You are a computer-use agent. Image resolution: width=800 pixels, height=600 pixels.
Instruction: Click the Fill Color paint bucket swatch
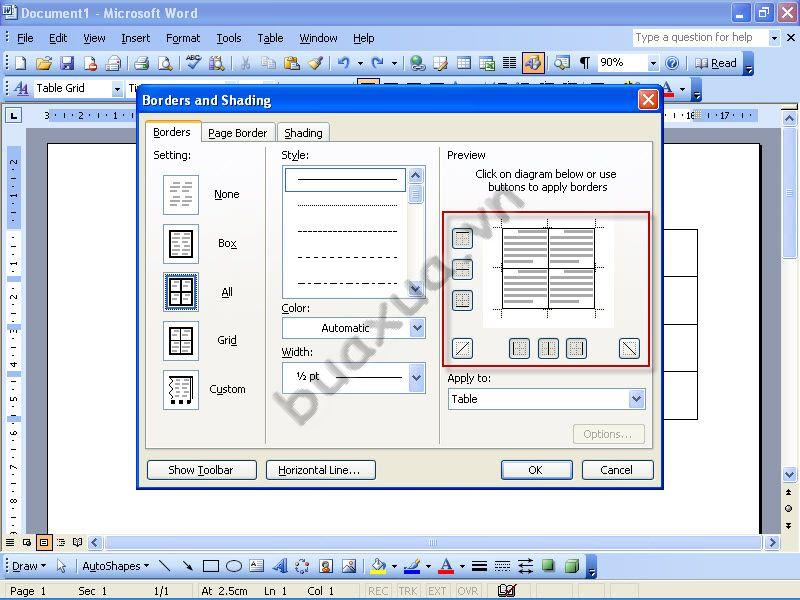coord(378,566)
